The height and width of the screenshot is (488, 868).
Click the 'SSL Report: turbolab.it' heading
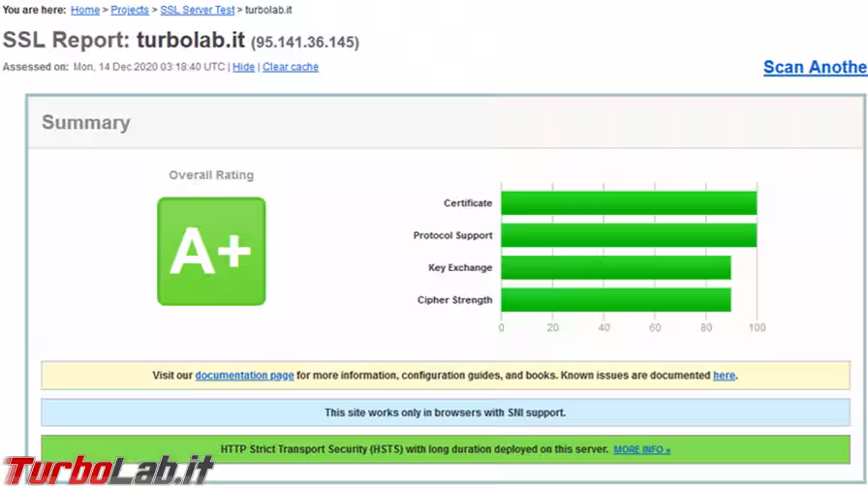tap(124, 40)
